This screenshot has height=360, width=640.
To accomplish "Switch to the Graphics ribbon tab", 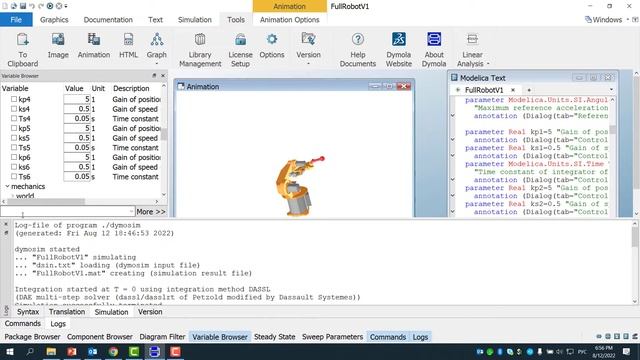I will tap(54, 20).
